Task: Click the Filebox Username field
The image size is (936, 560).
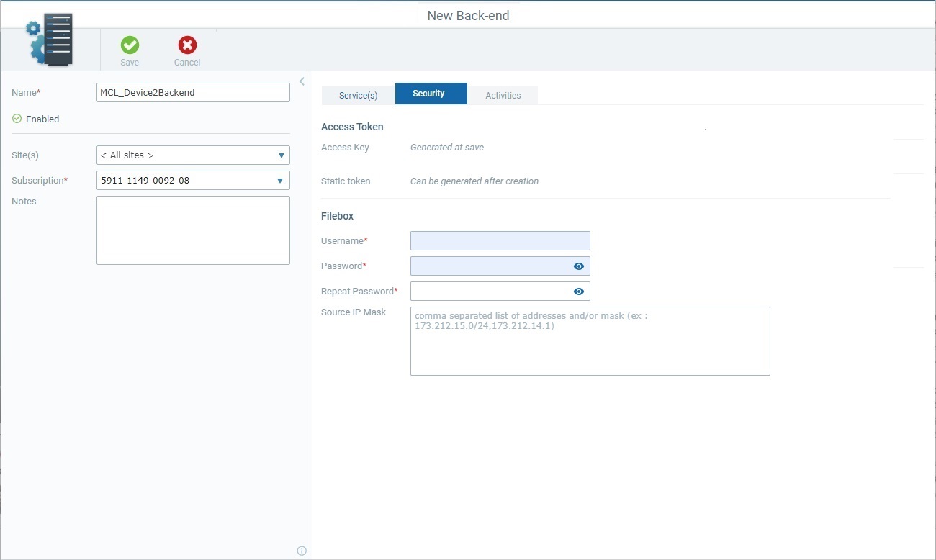Action: click(x=500, y=240)
